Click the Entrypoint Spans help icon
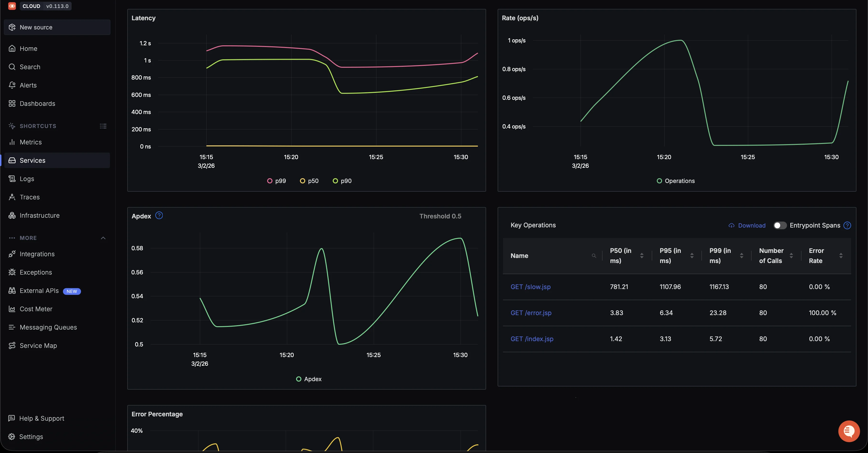Screen dimensions: 868x453 (x=847, y=225)
